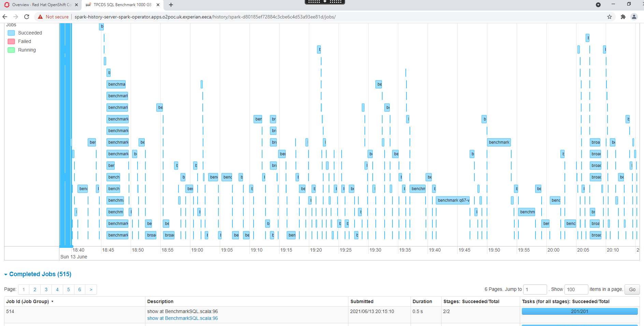Navigate to page 3 of completed jobs
Image resolution: width=644 pixels, height=326 pixels.
[46, 289]
